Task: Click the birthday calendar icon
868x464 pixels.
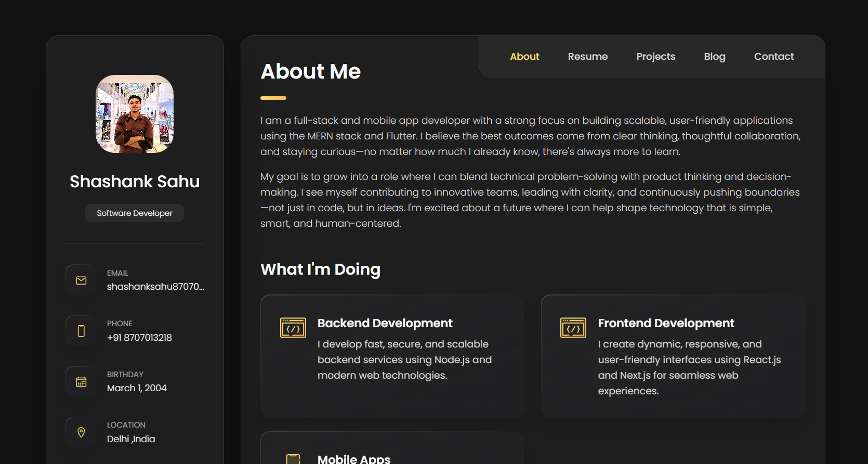Action: [x=81, y=382]
